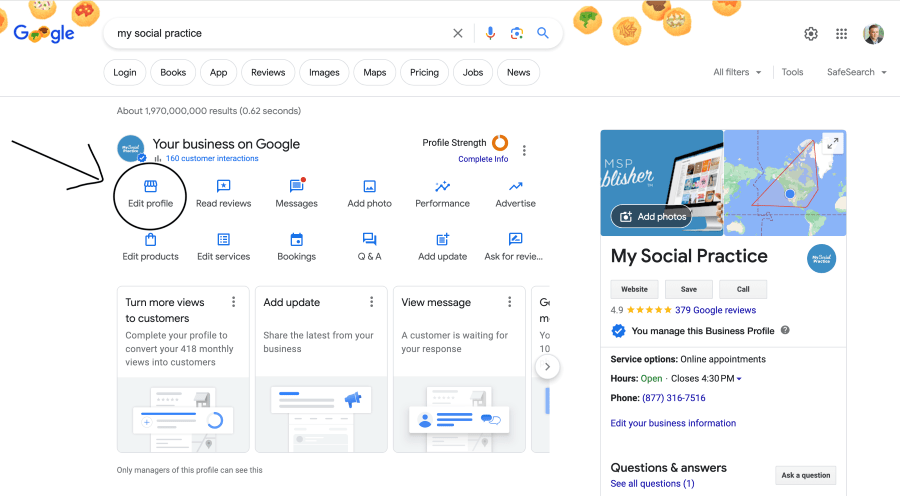Click the Website button
Screen dimensions: 900x496
(634, 289)
